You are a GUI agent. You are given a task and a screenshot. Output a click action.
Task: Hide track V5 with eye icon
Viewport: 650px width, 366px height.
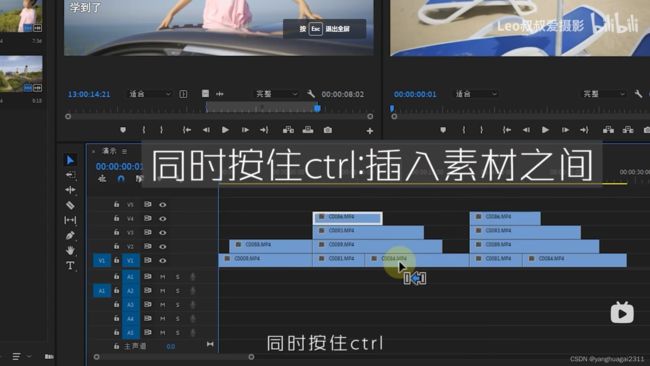(162, 205)
